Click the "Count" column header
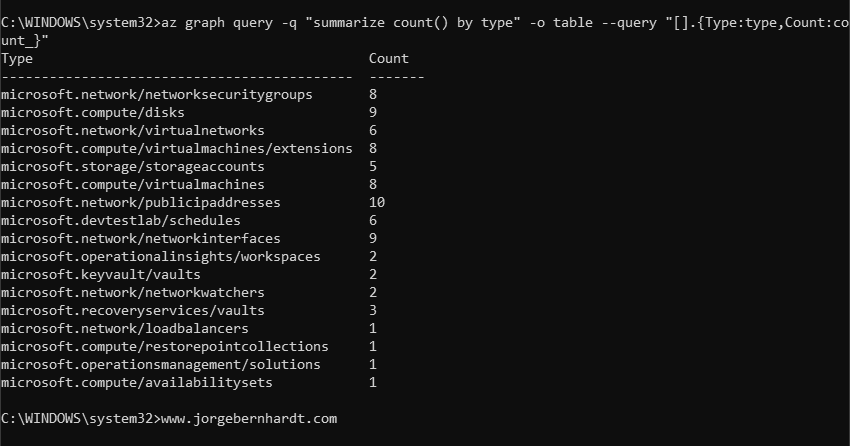850x446 pixels. 388,59
